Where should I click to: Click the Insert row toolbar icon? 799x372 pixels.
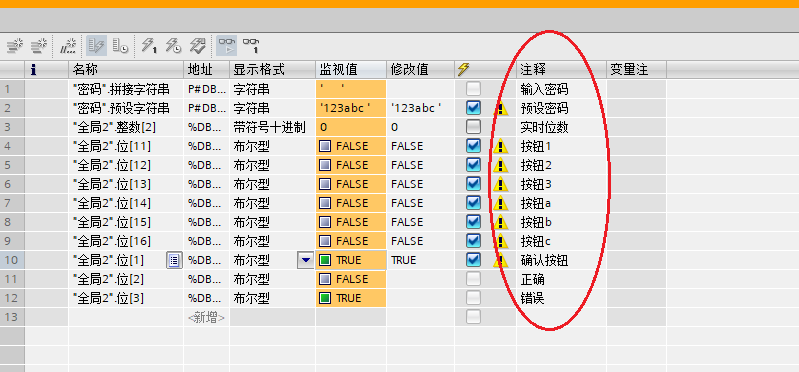pyautogui.click(x=15, y=46)
